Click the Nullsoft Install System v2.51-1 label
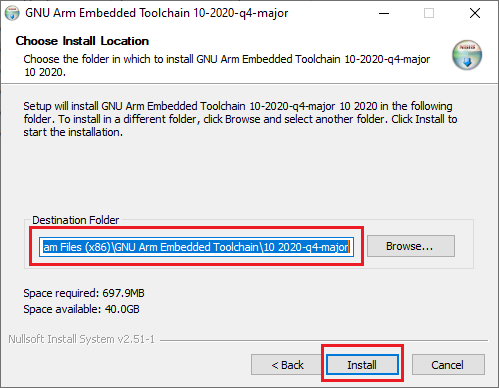This screenshot has height=388, width=499. click(82, 339)
